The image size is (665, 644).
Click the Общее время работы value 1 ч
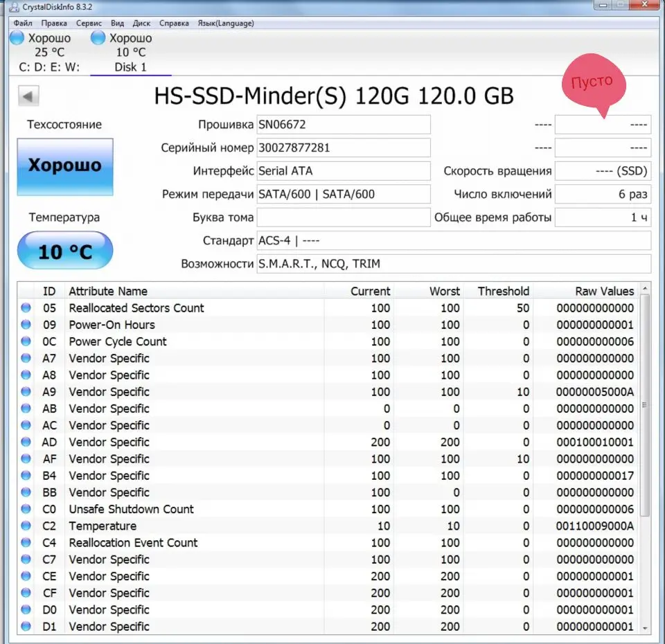tap(603, 217)
